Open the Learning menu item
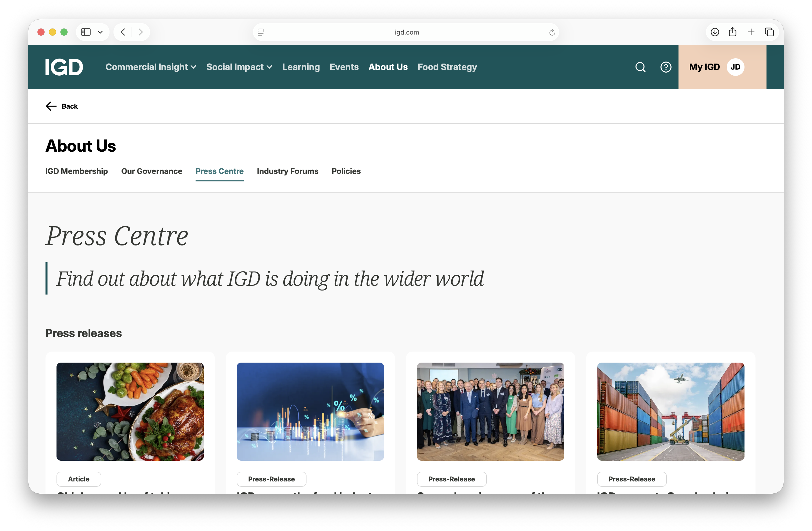812x531 pixels. coord(300,67)
